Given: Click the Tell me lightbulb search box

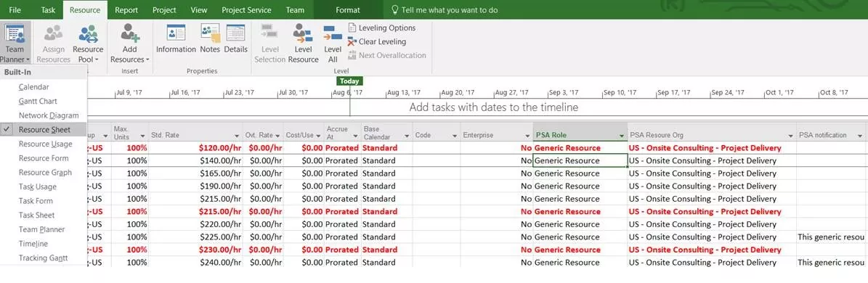Looking at the screenshot, I should (x=444, y=10).
